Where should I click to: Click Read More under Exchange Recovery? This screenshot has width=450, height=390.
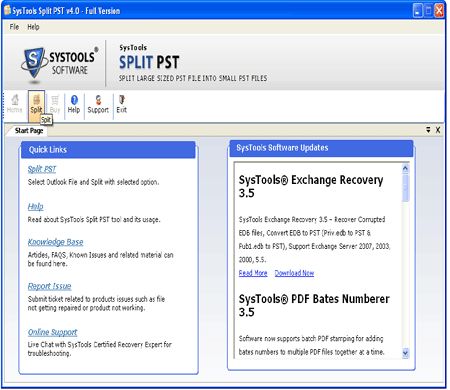(253, 273)
